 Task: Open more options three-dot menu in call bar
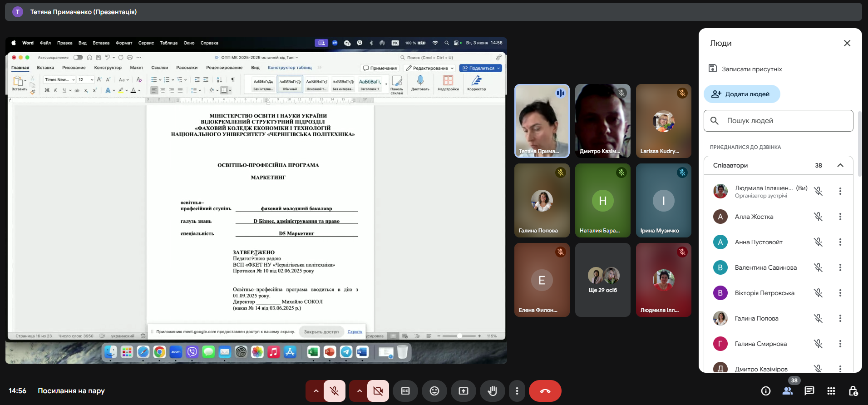517,391
